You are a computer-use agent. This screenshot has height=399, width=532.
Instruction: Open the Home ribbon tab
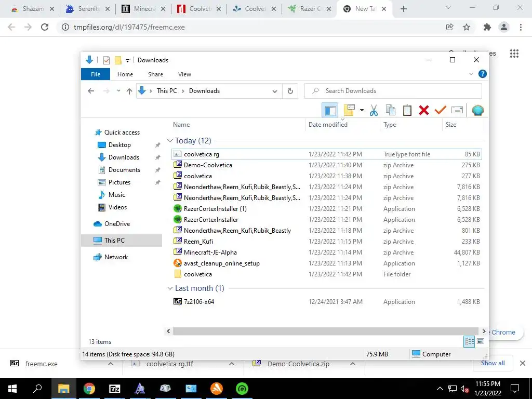125,74
